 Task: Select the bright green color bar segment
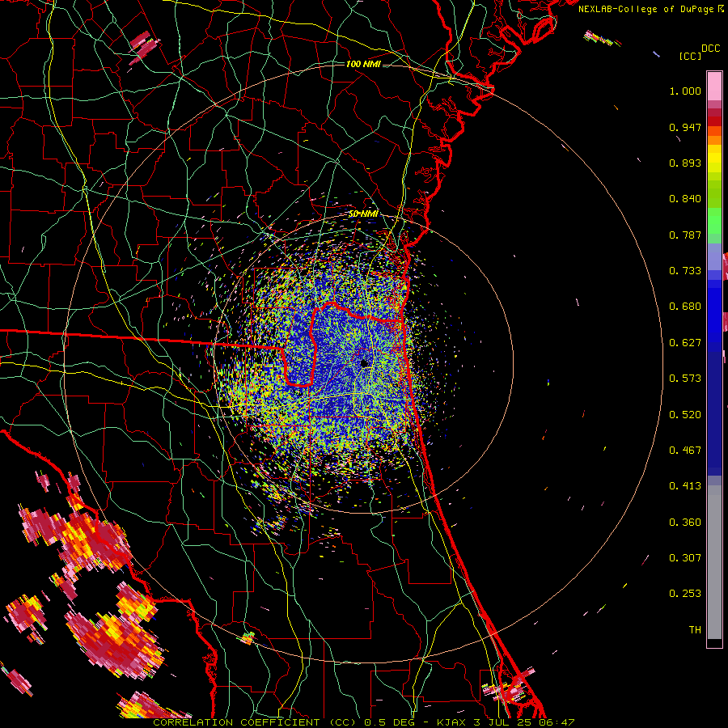[714, 221]
